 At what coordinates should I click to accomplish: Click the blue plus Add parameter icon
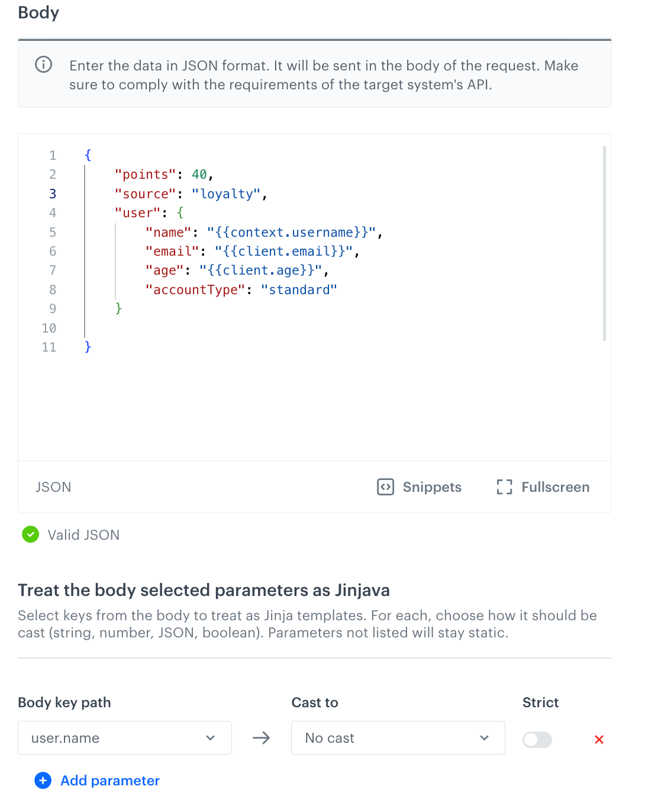click(x=43, y=781)
